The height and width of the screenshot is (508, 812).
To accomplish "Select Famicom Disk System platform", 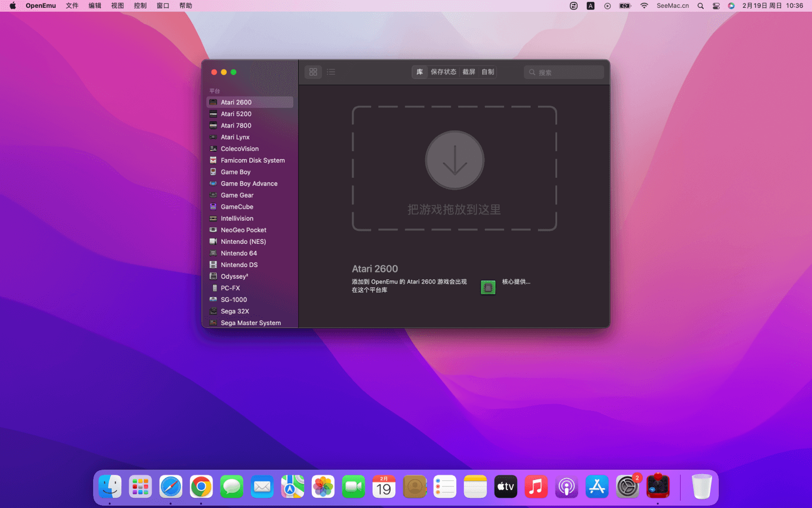I will click(250, 160).
